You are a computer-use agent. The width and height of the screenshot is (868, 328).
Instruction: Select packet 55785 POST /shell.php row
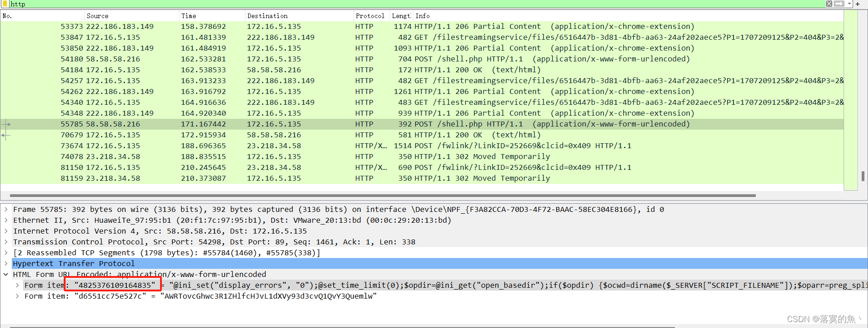coord(422,124)
